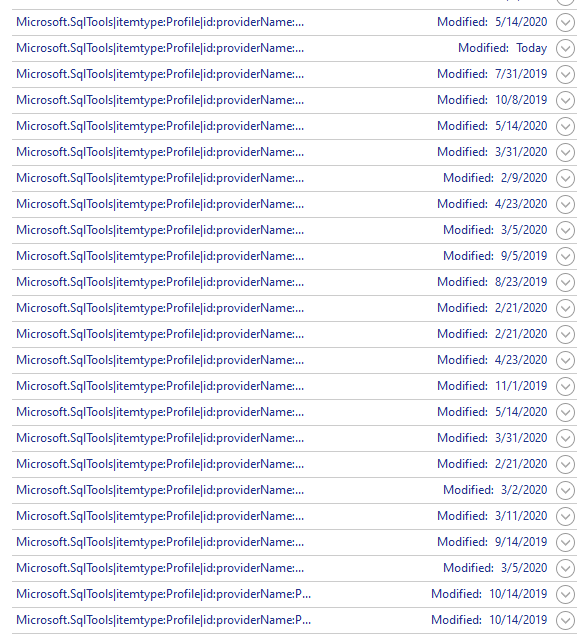581x637 pixels.
Task: Select Microsoft.SqlTools profile name dated 7/31/2019
Action: click(x=160, y=74)
